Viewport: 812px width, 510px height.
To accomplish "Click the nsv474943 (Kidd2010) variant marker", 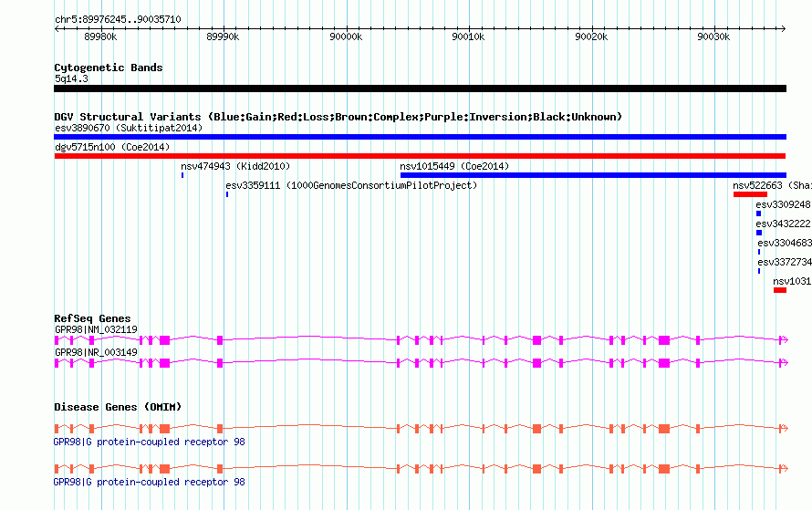I will click(182, 175).
